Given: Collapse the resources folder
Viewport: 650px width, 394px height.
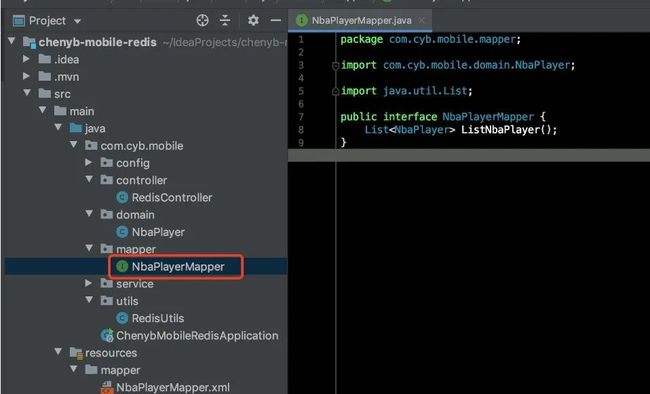Looking at the screenshot, I should pos(58,352).
